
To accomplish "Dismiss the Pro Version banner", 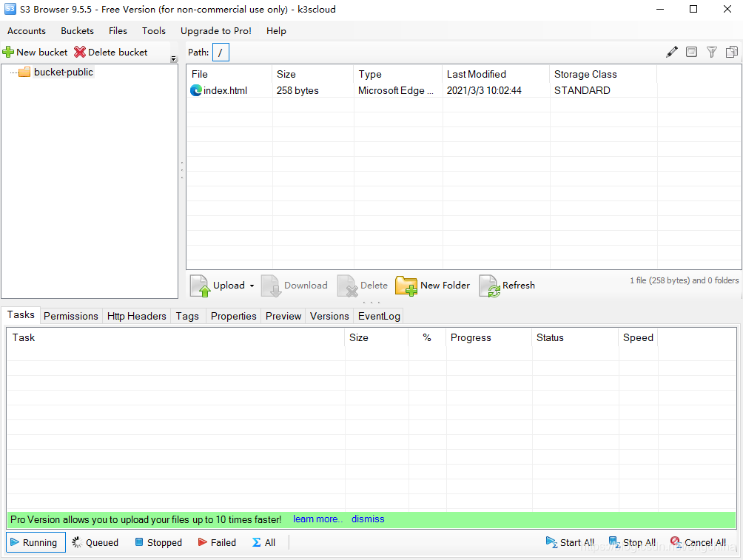I will tap(368, 519).
